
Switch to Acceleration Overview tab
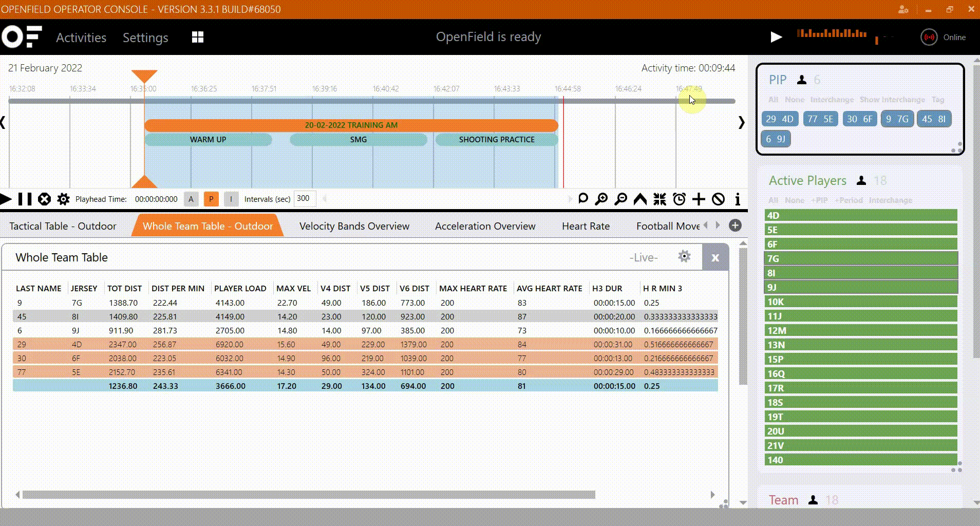485,226
